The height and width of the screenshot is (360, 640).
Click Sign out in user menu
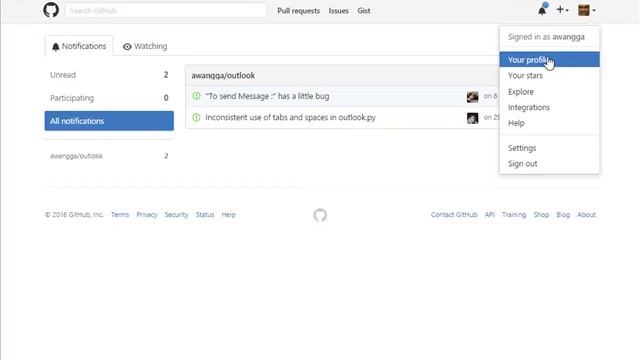pos(549,164)
